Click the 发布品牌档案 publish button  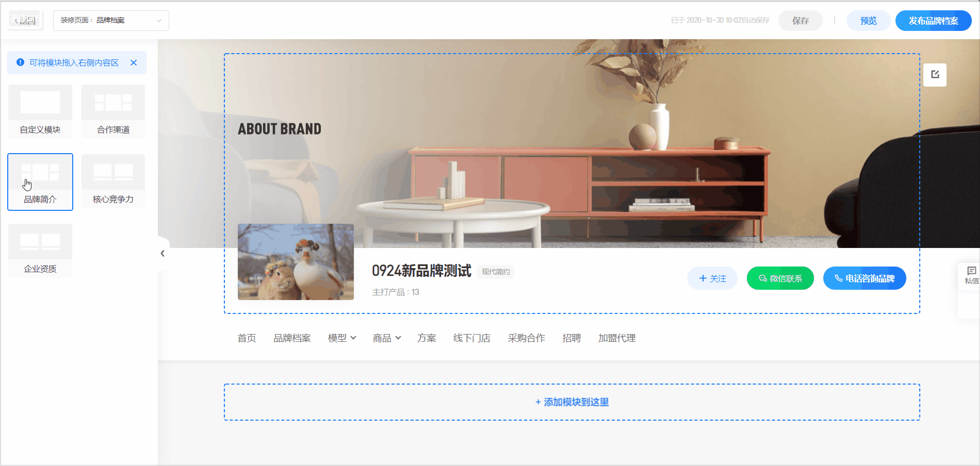pyautogui.click(x=933, y=21)
